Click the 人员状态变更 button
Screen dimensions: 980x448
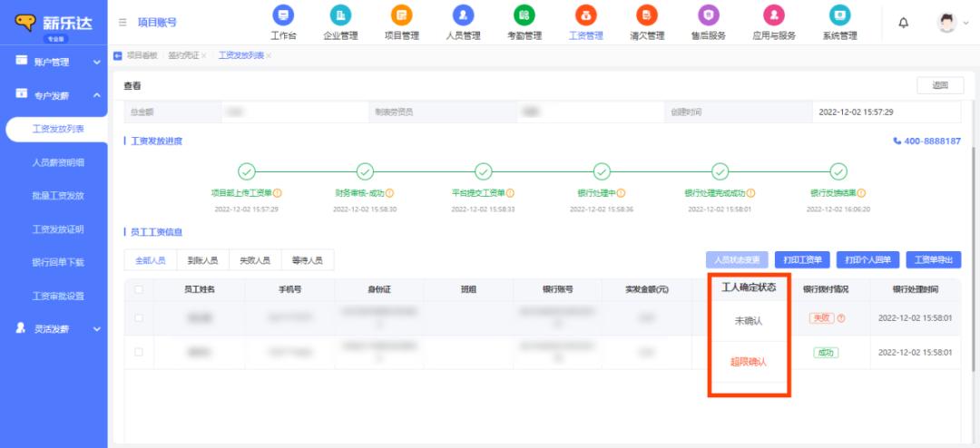737,260
